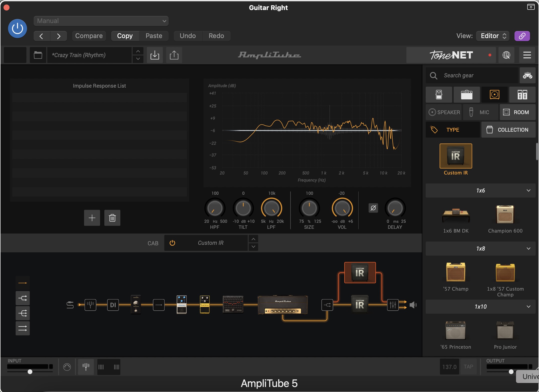This screenshot has width=539, height=392.
Task: Open the Manual preset dropdown
Action: (101, 21)
